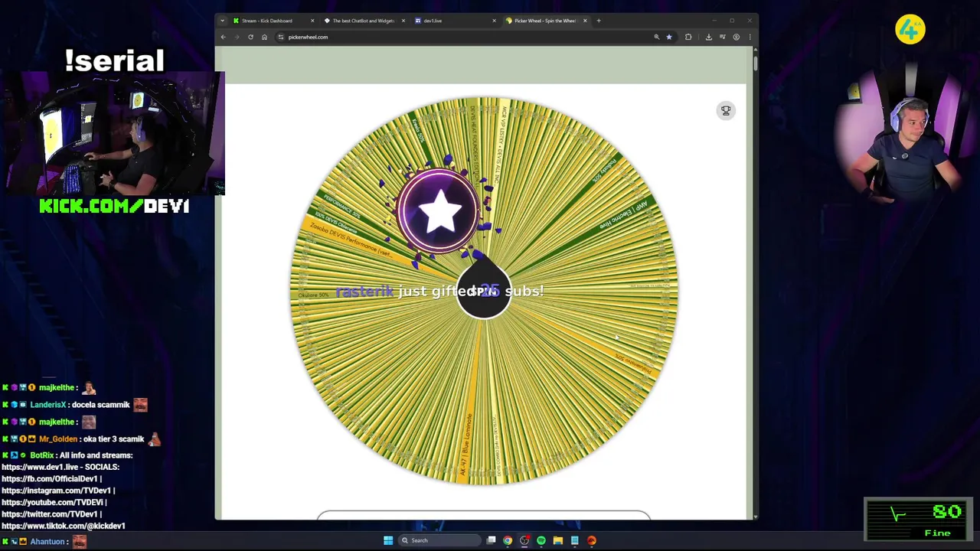Click the LanderisX username in chat
This screenshot has height=551, width=980.
[48, 405]
